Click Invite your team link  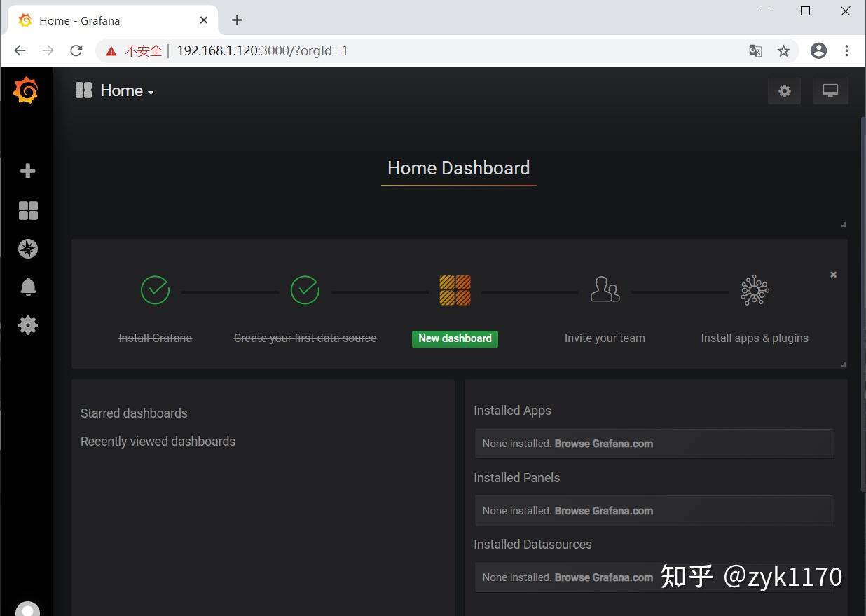tap(604, 338)
